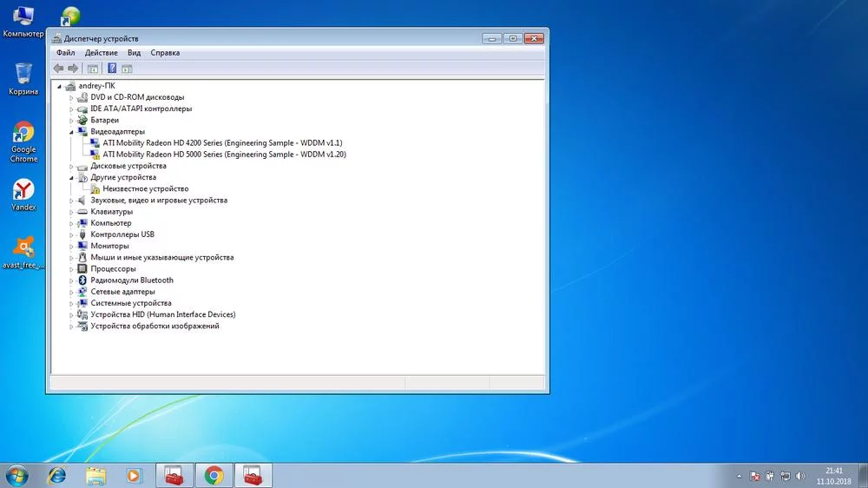Select the andrey-ПК root label
Image resolution: width=868 pixels, height=488 pixels.
[97, 86]
